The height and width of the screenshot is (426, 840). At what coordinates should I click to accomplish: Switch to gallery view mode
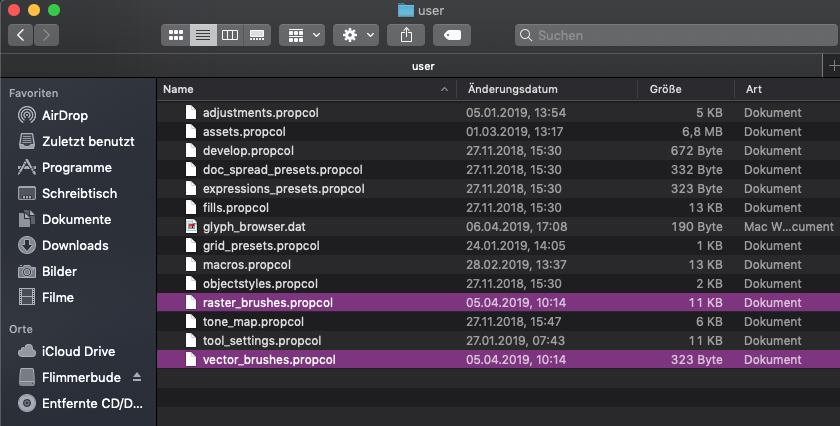[x=257, y=35]
